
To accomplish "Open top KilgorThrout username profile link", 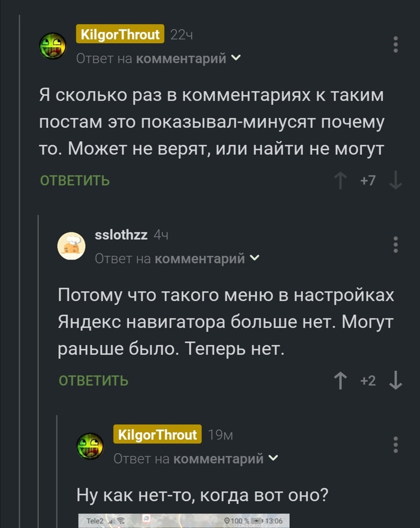I will (x=120, y=35).
